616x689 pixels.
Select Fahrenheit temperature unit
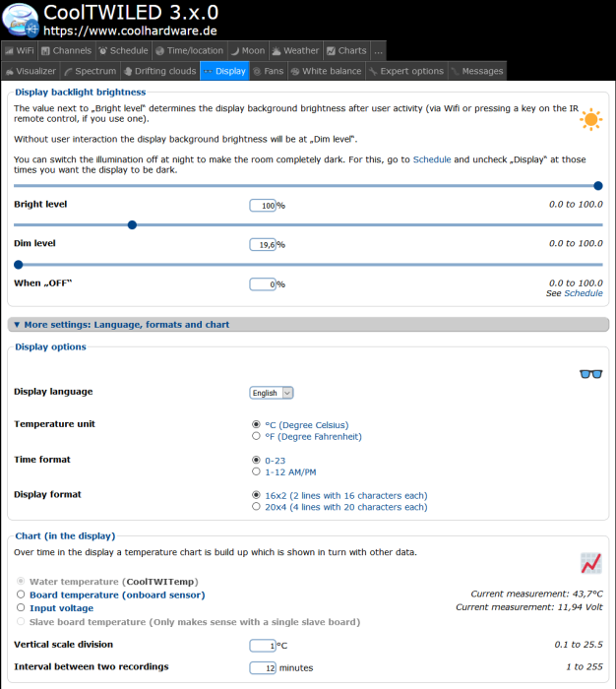coord(257,436)
